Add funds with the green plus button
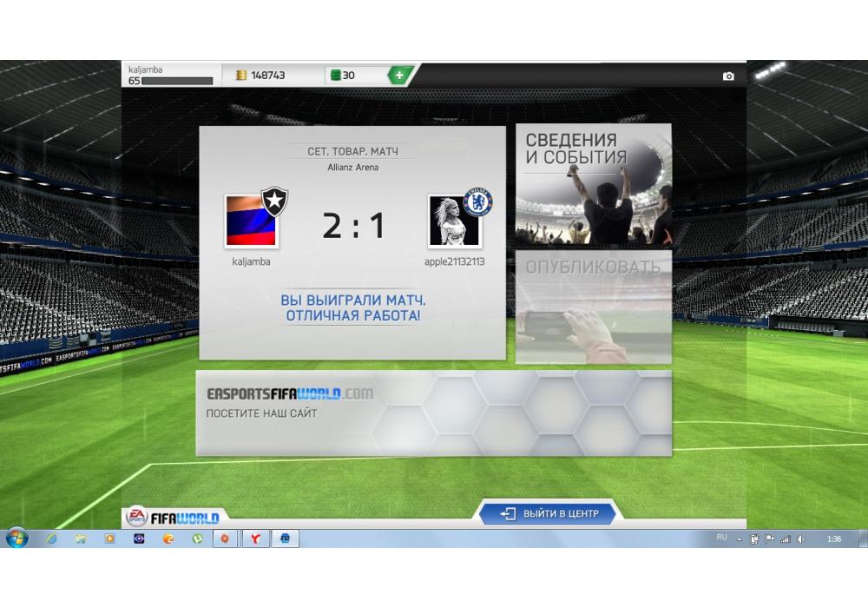The image size is (868, 608). 399,75
